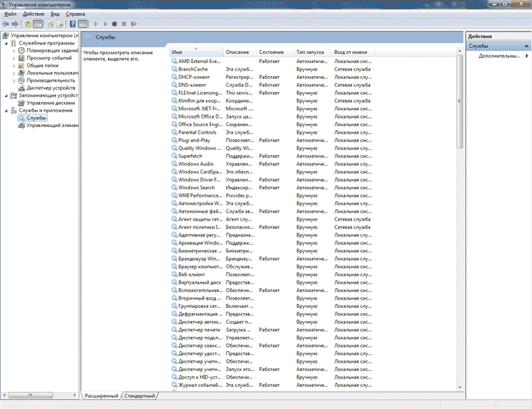
Task: Click the gear icon of Plug-and-Play service
Action: pos(174,140)
